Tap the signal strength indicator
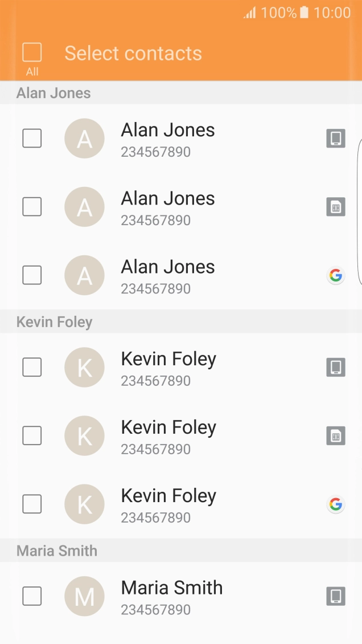Screen dimensions: 362x644 (250, 13)
